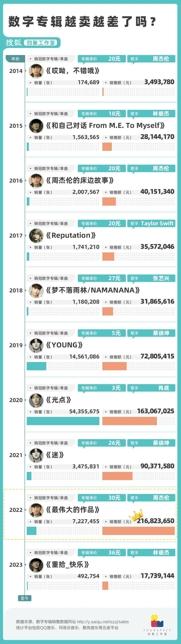Open the y.saoju.net/szzj/sales link

(103, 622)
